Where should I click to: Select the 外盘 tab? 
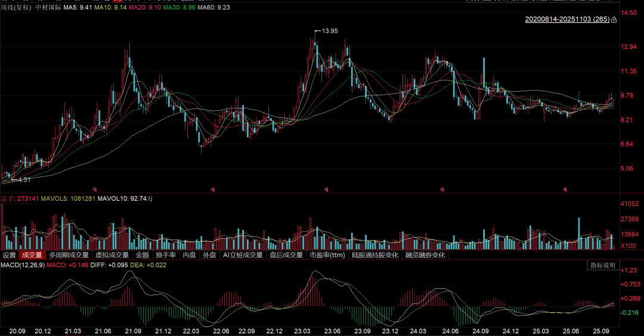pyautogui.click(x=209, y=255)
